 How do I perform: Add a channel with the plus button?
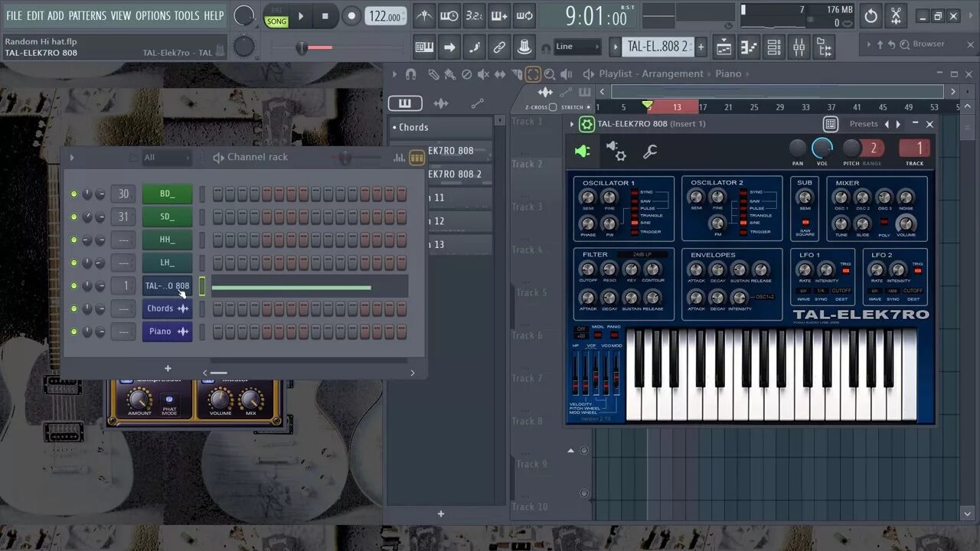(x=168, y=369)
